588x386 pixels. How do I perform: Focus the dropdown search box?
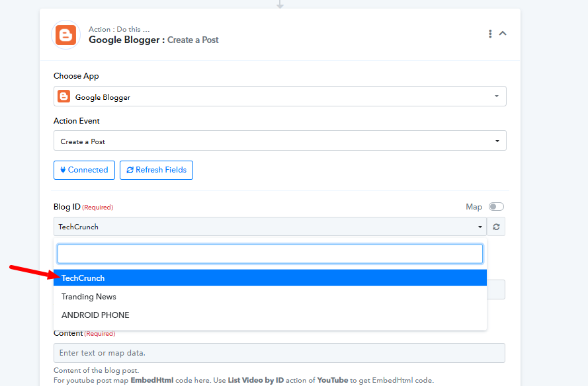pyautogui.click(x=270, y=254)
